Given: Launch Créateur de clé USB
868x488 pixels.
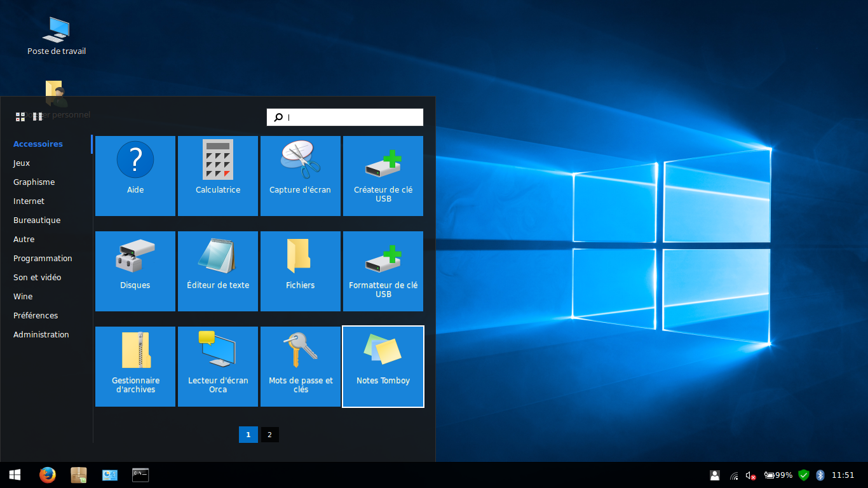Looking at the screenshot, I should (x=383, y=176).
